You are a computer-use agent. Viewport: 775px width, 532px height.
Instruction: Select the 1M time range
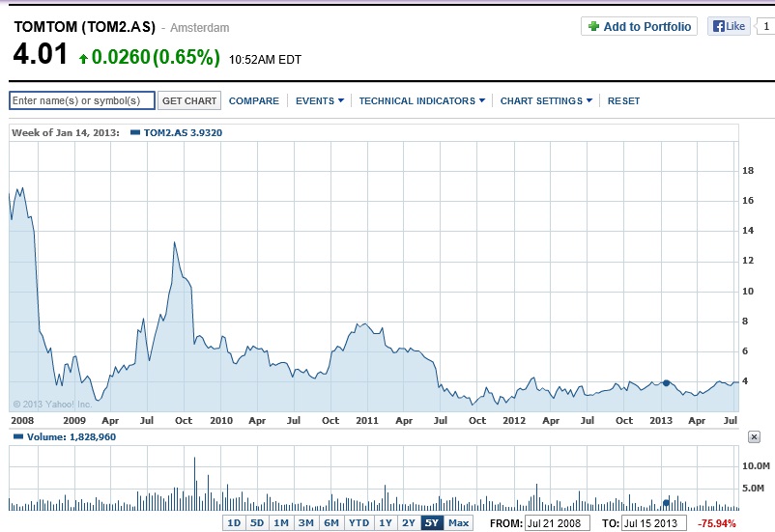click(281, 522)
